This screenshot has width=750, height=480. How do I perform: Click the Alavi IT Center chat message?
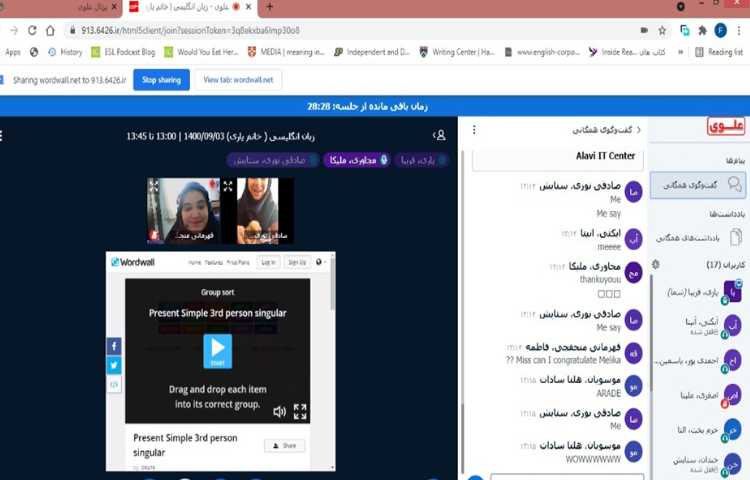[605, 156]
